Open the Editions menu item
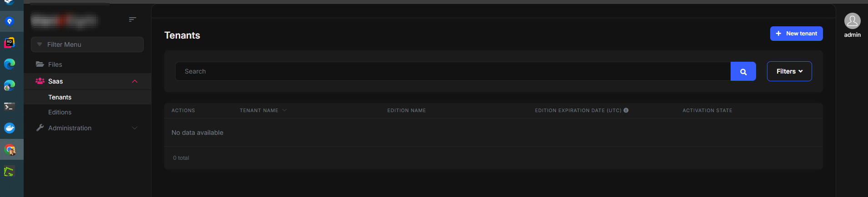The image size is (868, 197). point(60,112)
